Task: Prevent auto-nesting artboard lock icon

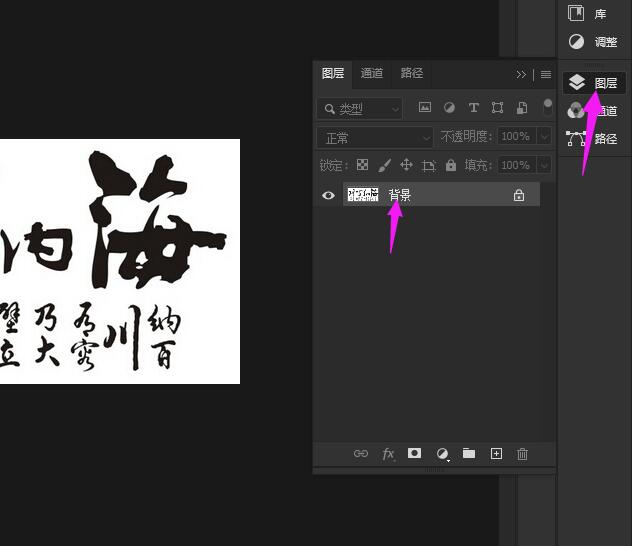Action: (428, 165)
